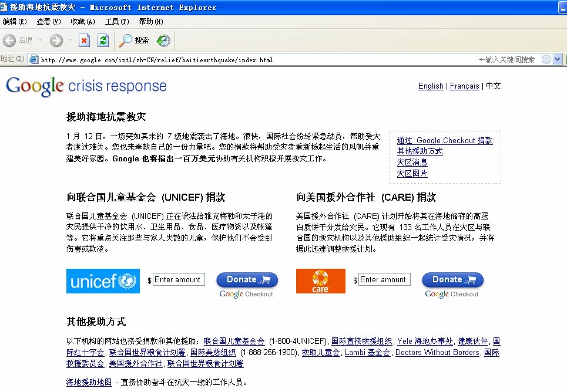Open the Search (搜索) toolbar button
The width and height of the screenshot is (567, 392).
pyautogui.click(x=134, y=40)
